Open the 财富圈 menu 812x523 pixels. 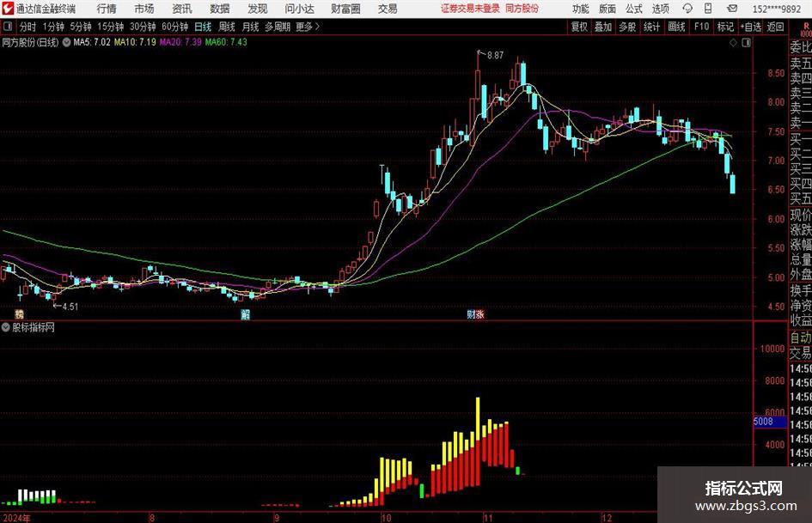pyautogui.click(x=345, y=9)
